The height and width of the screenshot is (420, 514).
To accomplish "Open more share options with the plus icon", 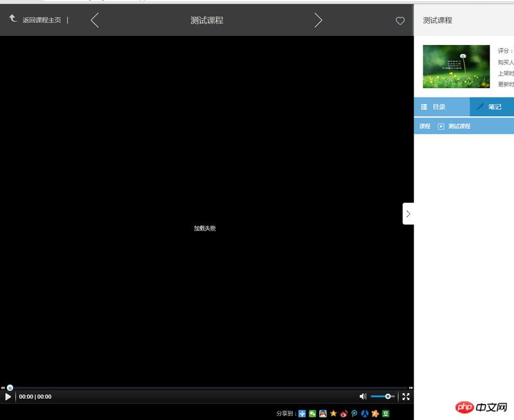I will coord(302,414).
